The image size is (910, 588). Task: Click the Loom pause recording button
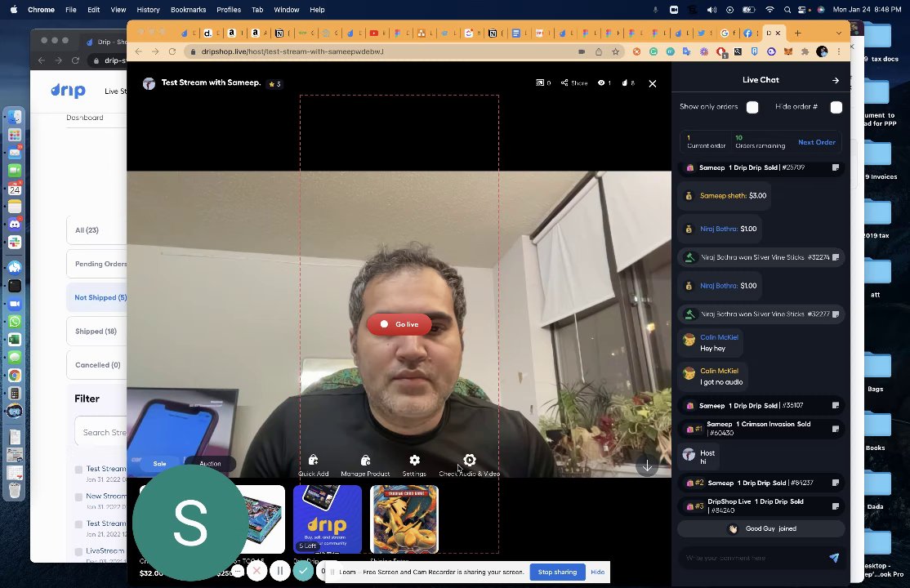click(279, 571)
